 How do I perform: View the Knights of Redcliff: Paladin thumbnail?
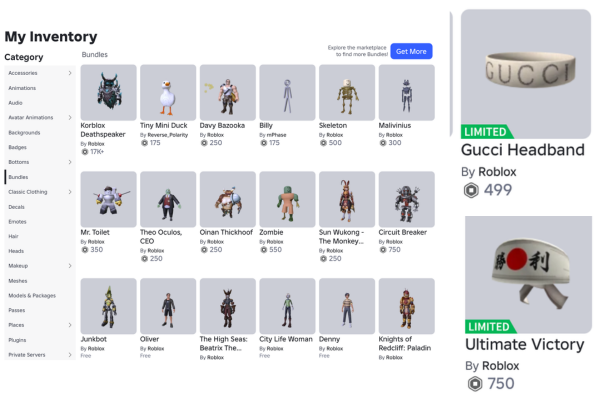tap(407, 306)
